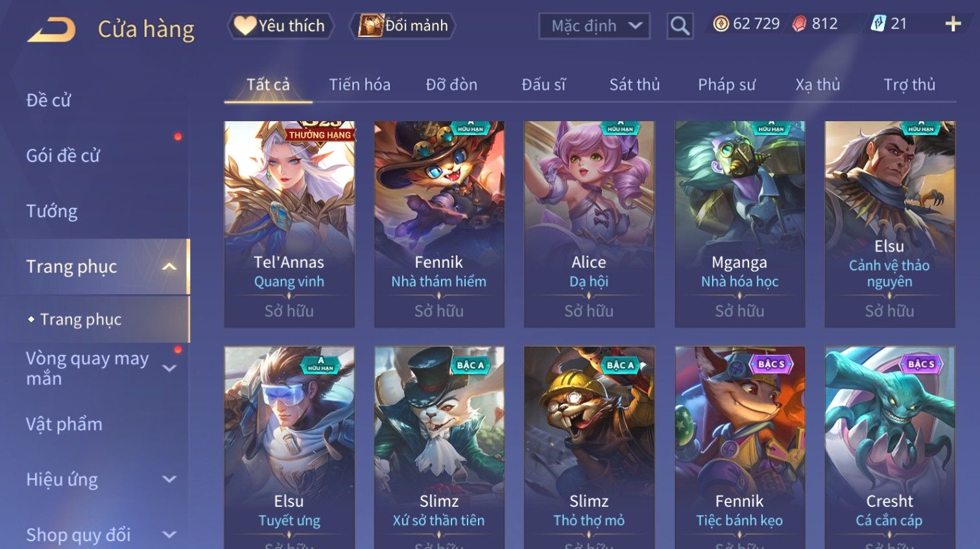This screenshot has width=980, height=549.
Task: Select Cresht Cá cắn cáp skin card
Action: point(889,447)
